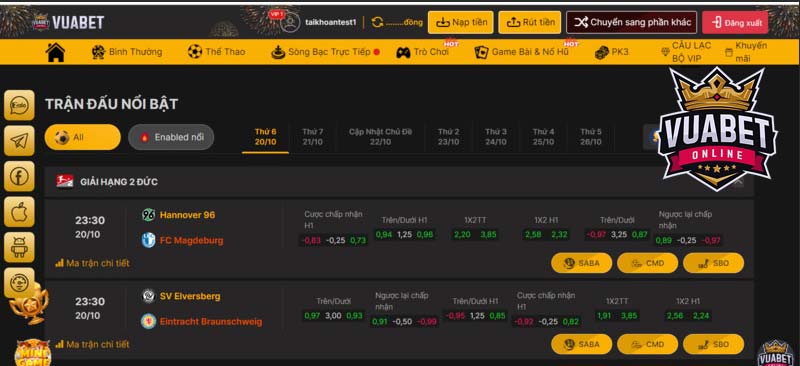Open Ma trận chi tiết for SV Elversberg match

(x=92, y=345)
